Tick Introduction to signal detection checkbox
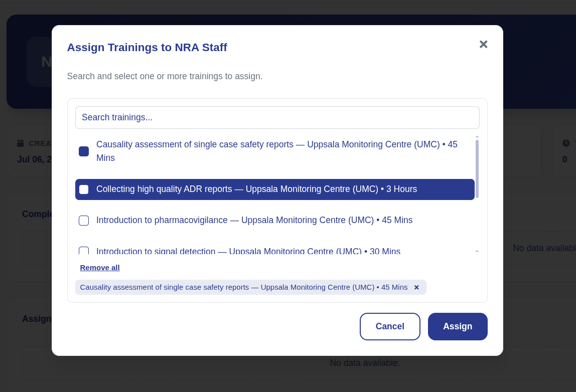Image resolution: width=576 pixels, height=392 pixels. tap(84, 251)
